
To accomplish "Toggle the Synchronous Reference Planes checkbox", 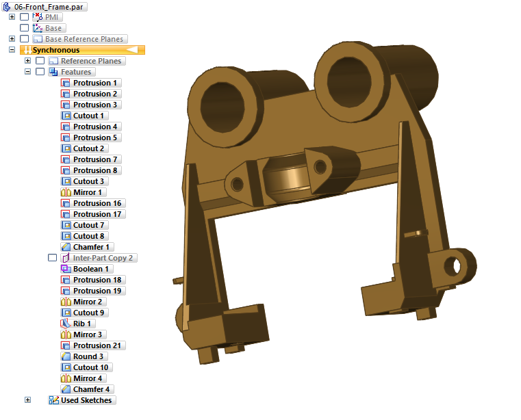I will pyautogui.click(x=40, y=61).
